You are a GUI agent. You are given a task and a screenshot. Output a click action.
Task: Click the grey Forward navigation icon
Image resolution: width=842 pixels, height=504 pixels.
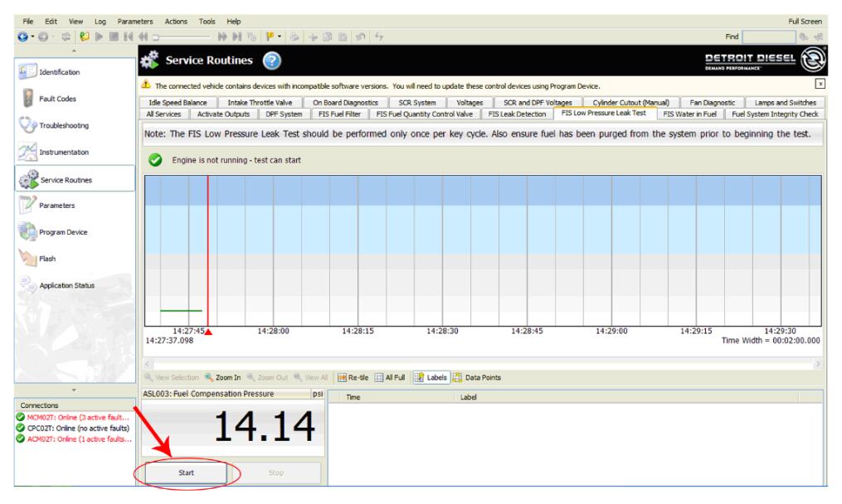pos(43,36)
